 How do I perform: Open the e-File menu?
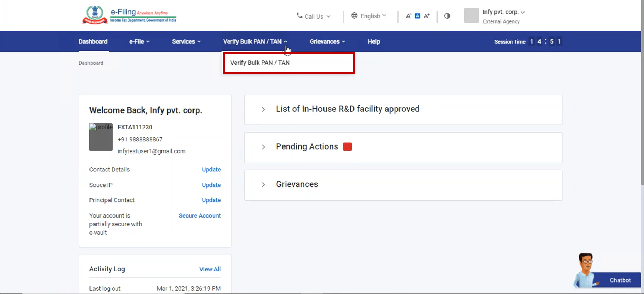[x=139, y=41]
